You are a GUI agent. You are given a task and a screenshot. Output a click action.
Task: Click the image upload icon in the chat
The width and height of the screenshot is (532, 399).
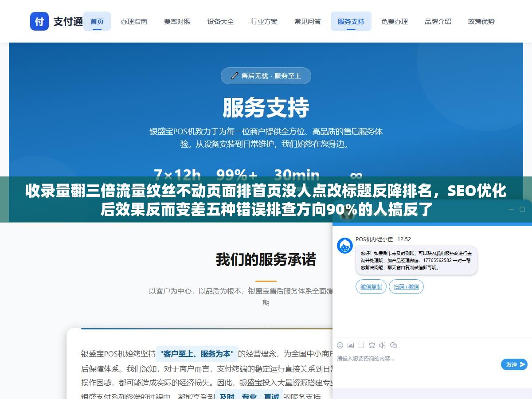[x=351, y=345]
